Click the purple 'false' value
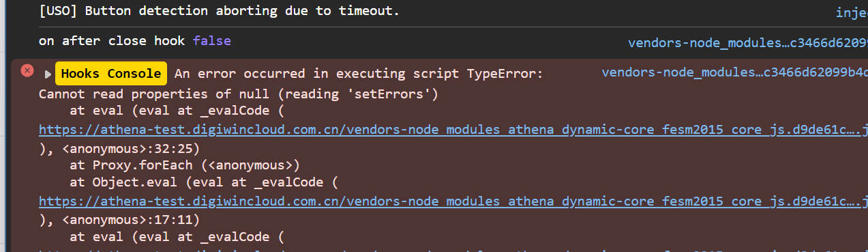The image size is (868, 252). (212, 41)
